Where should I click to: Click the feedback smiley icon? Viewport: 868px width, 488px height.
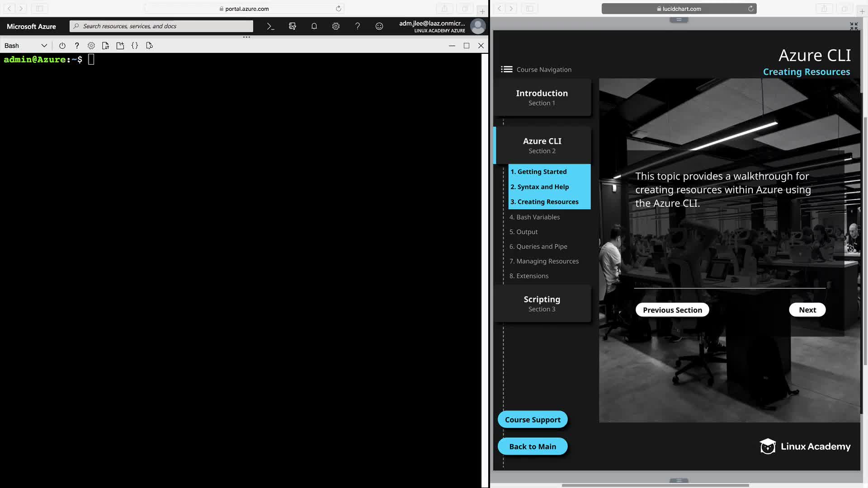[x=379, y=26]
